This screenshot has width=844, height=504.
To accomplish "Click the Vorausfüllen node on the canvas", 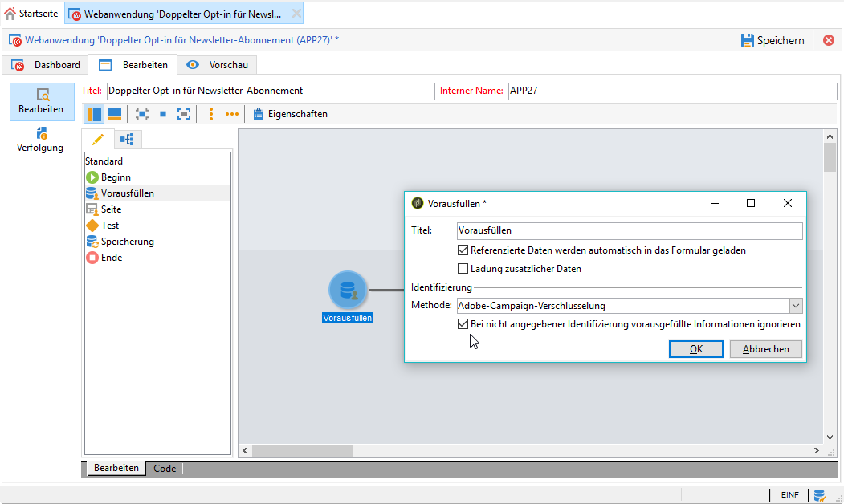I will pyautogui.click(x=348, y=290).
